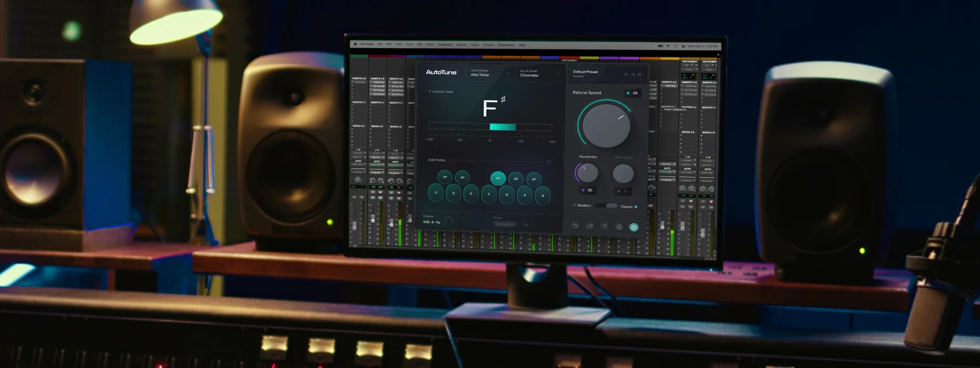Flip the Modern/Classic mode switch

pyautogui.click(x=607, y=206)
